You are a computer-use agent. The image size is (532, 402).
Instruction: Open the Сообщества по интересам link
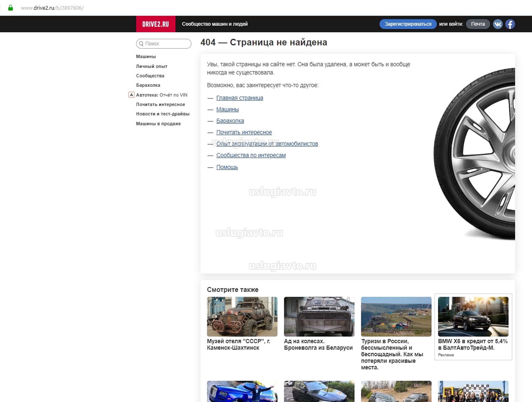[x=251, y=155]
